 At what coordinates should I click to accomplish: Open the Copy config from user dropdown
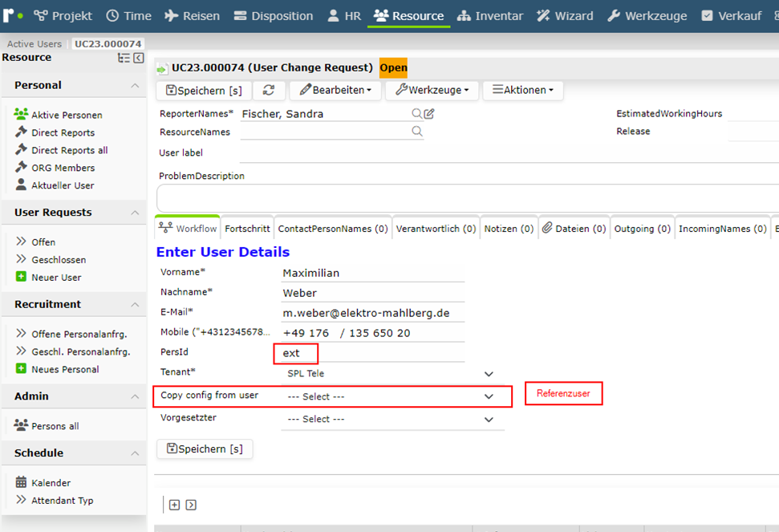coord(392,396)
